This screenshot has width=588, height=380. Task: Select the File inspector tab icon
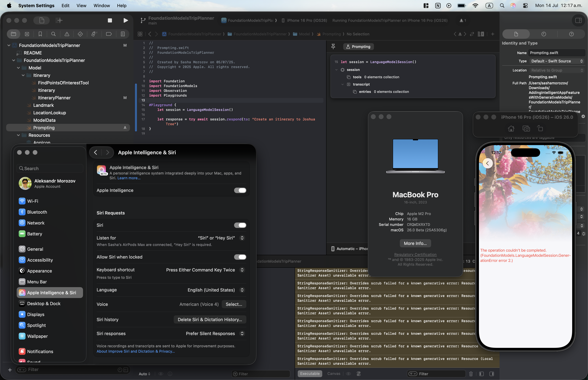(516, 34)
